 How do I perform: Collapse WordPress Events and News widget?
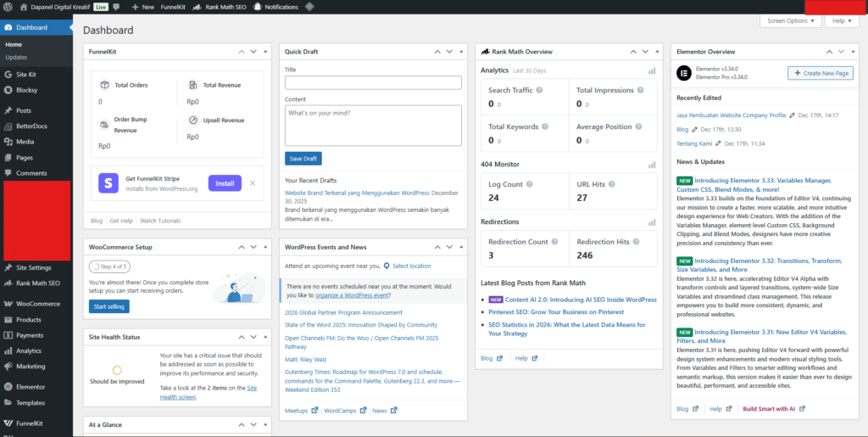(x=461, y=247)
